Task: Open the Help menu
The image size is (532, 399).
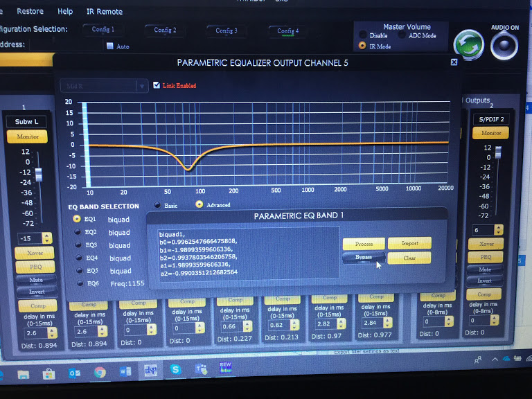Action: (x=65, y=12)
